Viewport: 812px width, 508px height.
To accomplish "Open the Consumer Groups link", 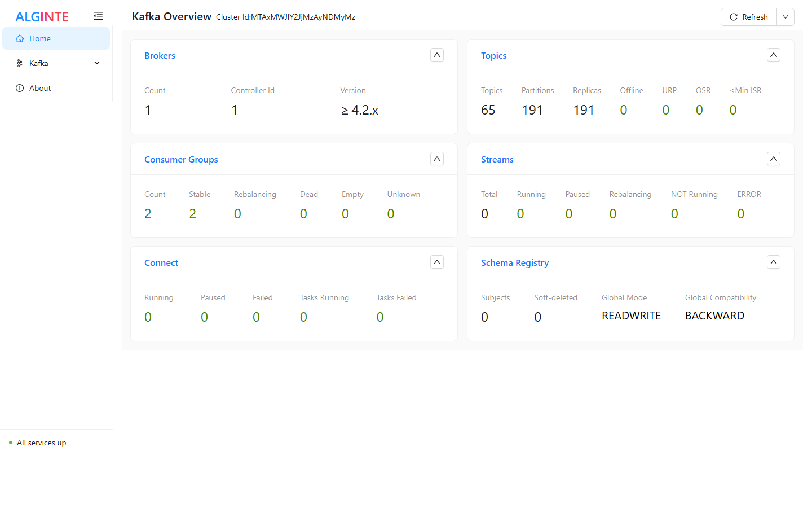I will click(181, 159).
